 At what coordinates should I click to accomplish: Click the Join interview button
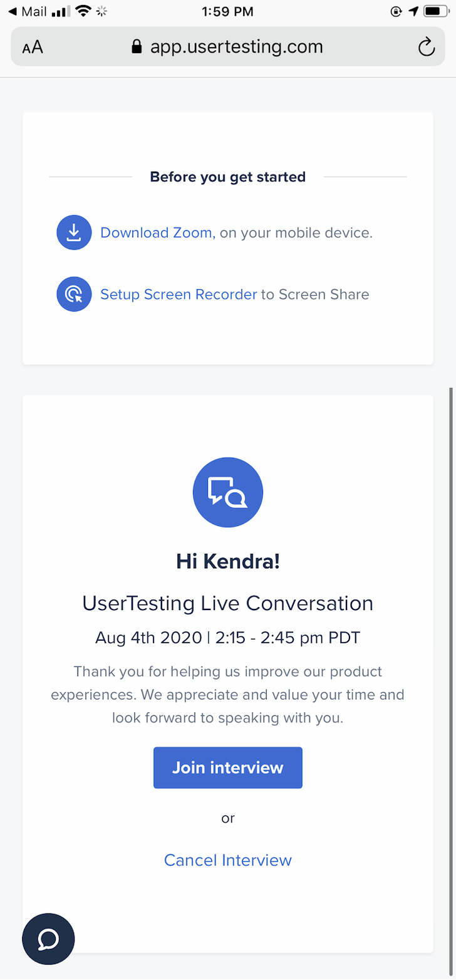[228, 767]
